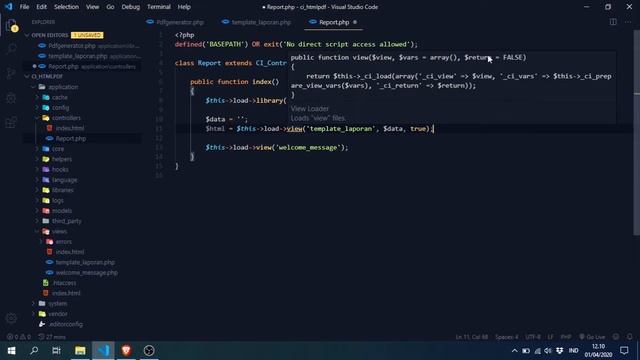640x360 pixels.
Task: Click the Brave browser taskbar icon
Action: (x=126, y=351)
